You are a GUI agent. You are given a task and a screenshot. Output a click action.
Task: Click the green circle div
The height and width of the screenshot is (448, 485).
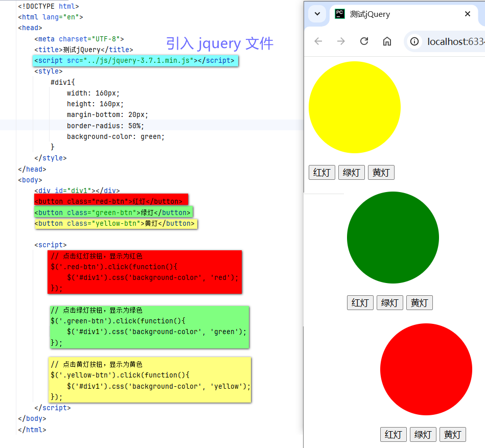click(x=393, y=238)
